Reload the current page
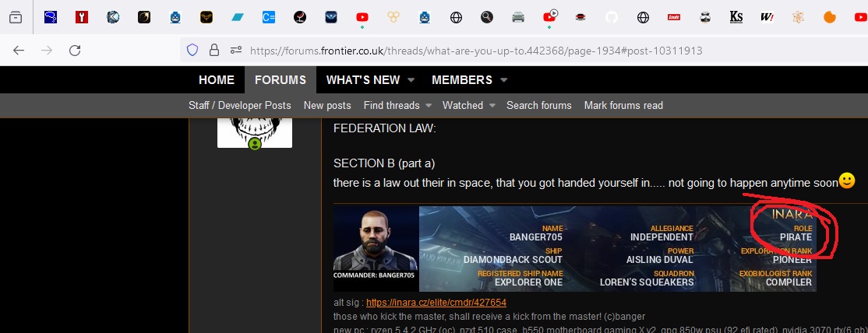868x333 pixels. pyautogui.click(x=75, y=51)
